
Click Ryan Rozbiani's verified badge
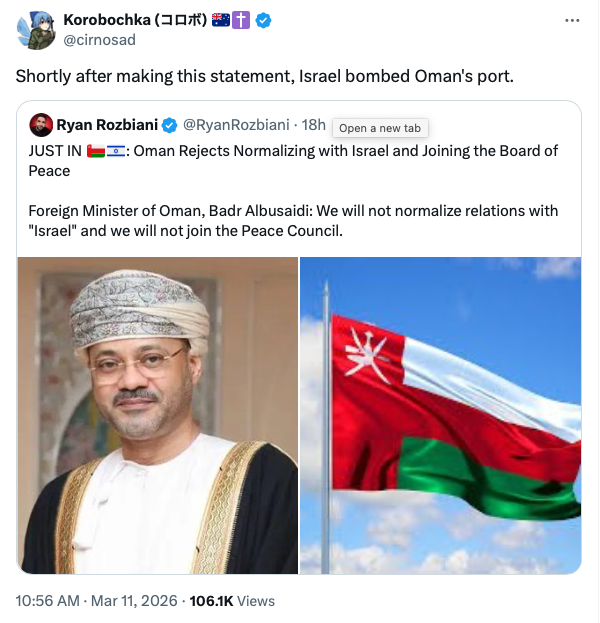click(x=170, y=125)
